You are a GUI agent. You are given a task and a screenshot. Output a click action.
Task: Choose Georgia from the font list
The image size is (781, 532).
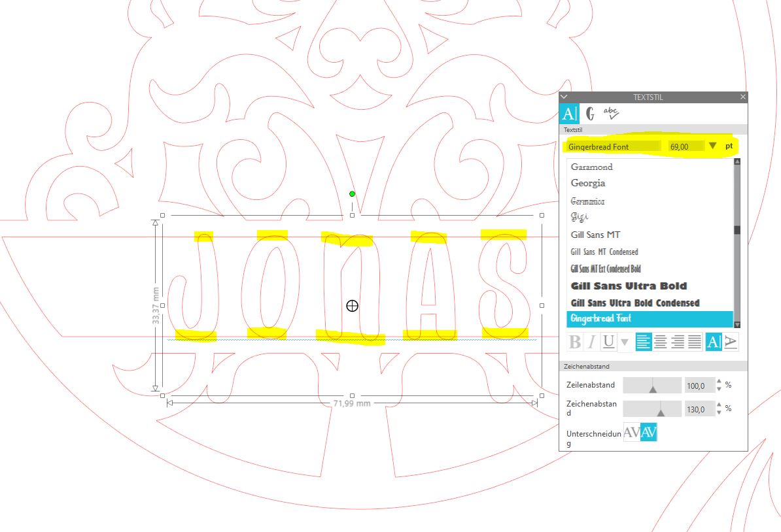[x=588, y=184]
